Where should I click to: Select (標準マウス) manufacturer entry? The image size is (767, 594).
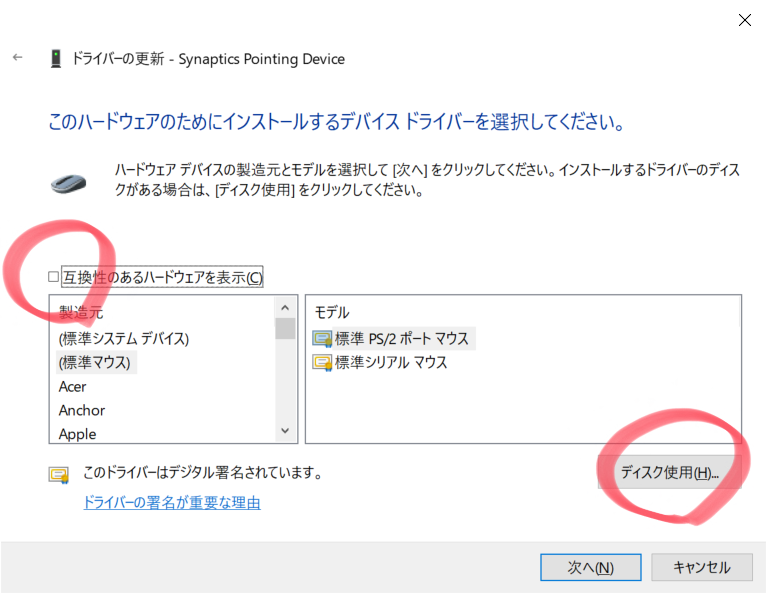click(96, 362)
